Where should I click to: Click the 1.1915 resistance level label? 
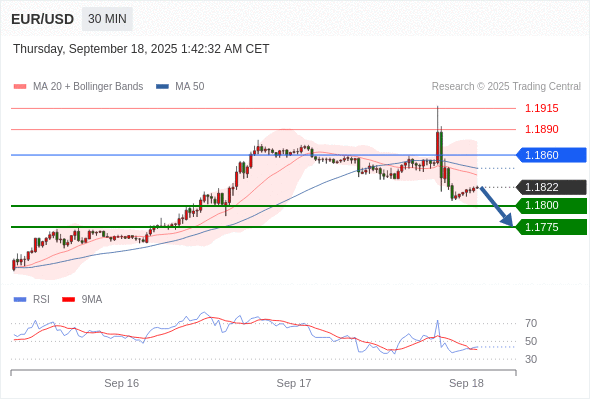(x=541, y=108)
